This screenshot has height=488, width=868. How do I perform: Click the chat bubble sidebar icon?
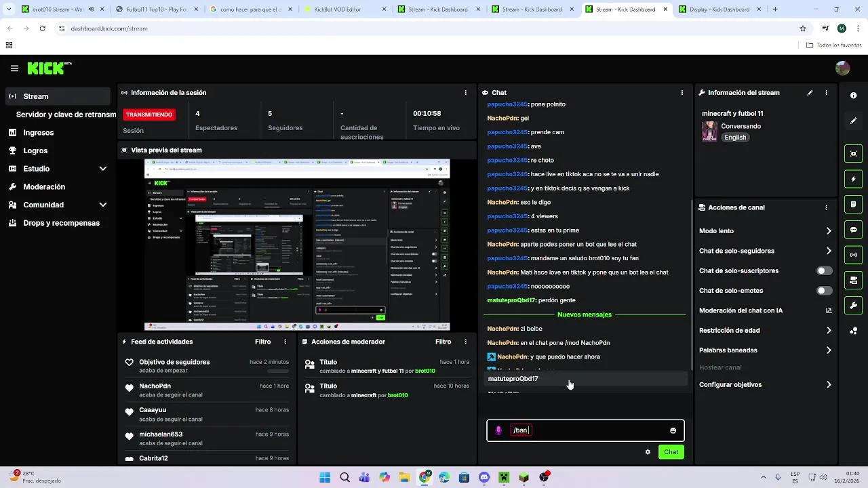853,230
